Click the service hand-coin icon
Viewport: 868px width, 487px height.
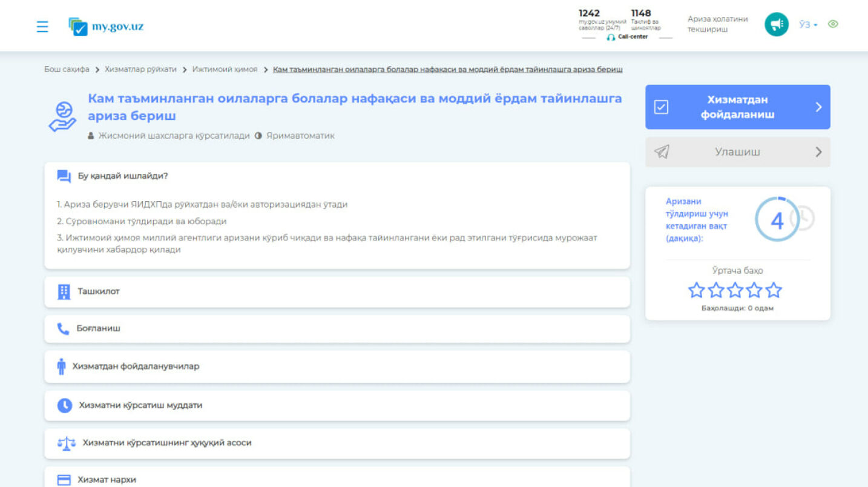click(x=62, y=116)
